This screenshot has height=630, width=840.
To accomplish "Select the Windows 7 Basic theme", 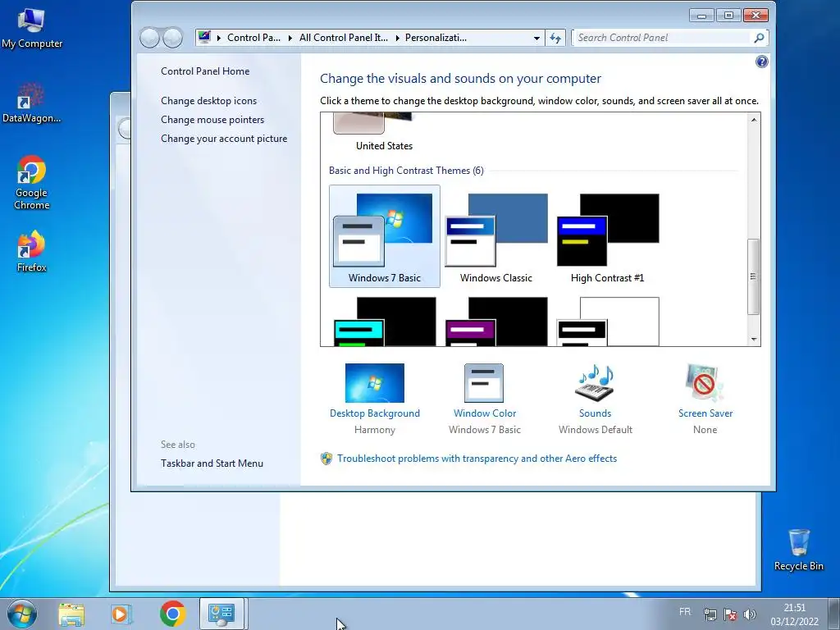I will tap(384, 236).
